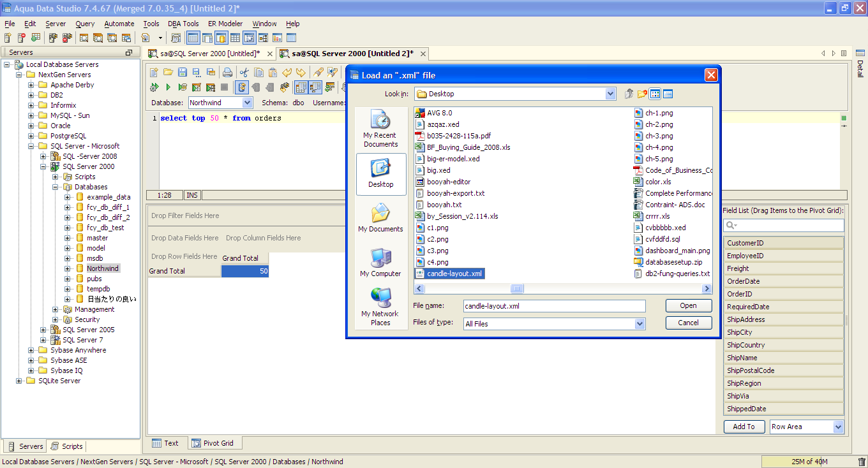Click the Save floppy disk icon in editor toolbar
This screenshot has height=468, width=868.
183,72
